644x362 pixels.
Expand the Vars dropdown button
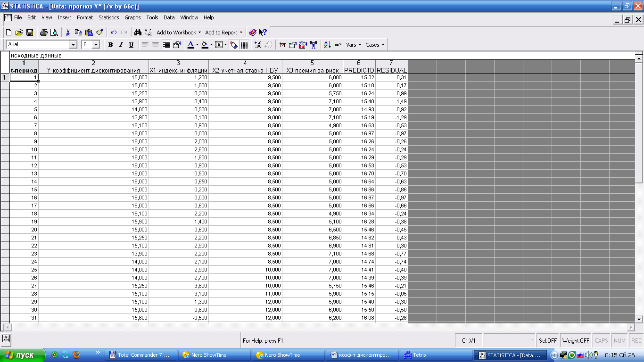pos(354,45)
